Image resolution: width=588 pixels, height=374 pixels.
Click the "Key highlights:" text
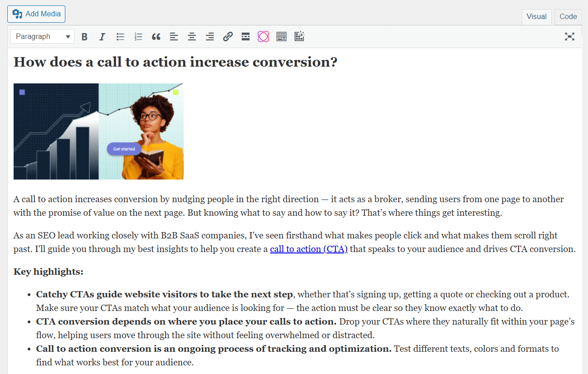pos(49,272)
